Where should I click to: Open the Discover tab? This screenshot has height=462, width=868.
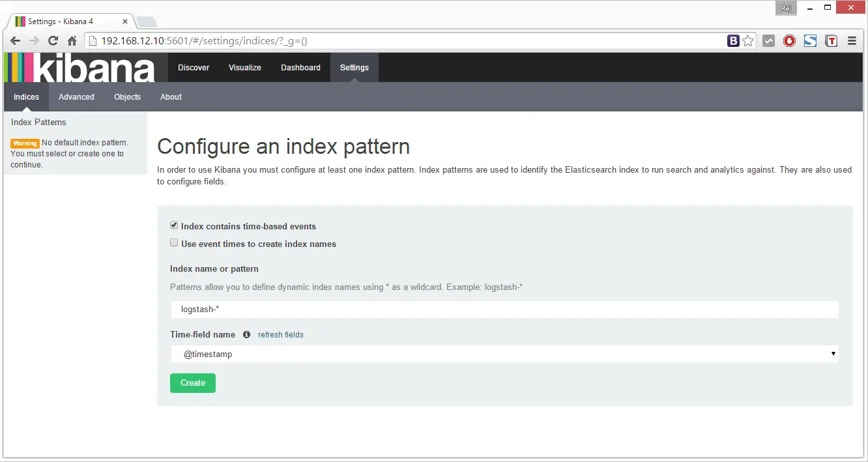tap(194, 68)
